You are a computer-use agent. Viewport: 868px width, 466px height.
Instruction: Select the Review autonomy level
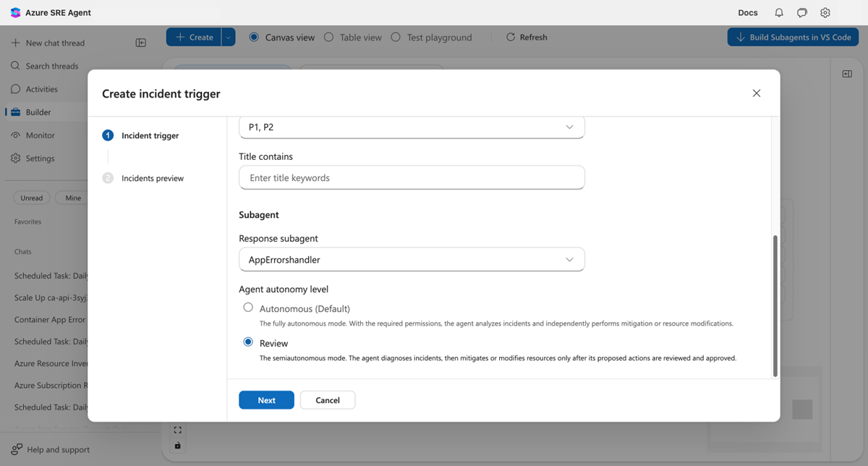point(248,342)
